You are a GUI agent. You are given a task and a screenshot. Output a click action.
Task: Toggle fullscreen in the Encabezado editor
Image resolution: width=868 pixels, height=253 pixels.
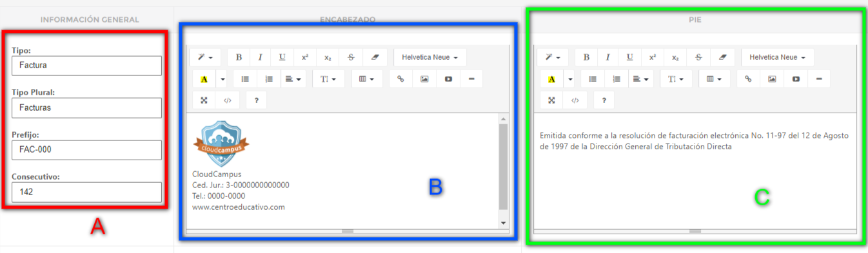204,100
